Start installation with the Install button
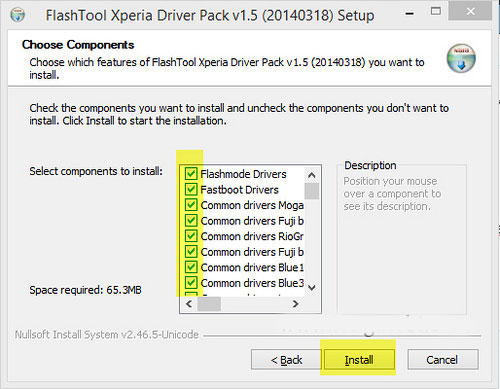 [359, 360]
